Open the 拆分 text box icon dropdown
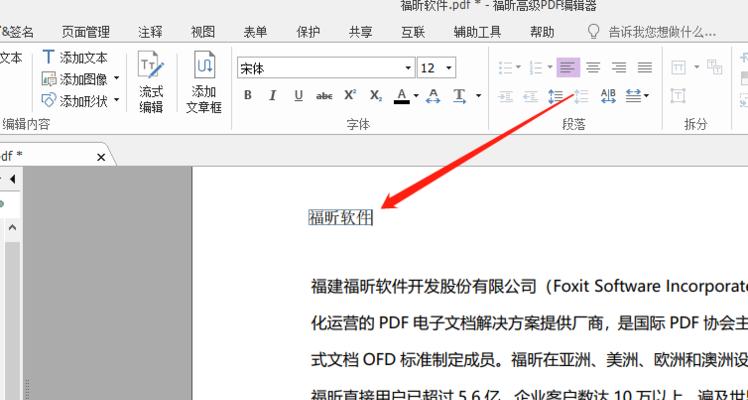This screenshot has width=748, height=400. 696,67
